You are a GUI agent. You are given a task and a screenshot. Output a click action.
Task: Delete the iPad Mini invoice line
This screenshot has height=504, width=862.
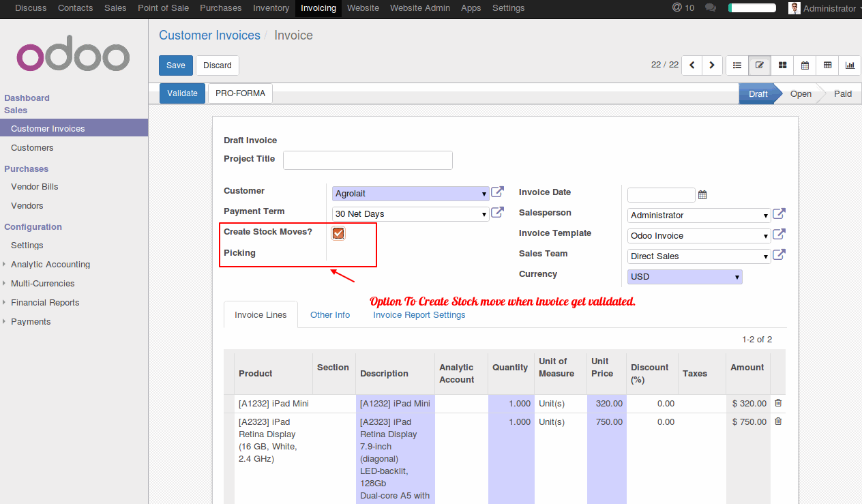click(x=778, y=403)
